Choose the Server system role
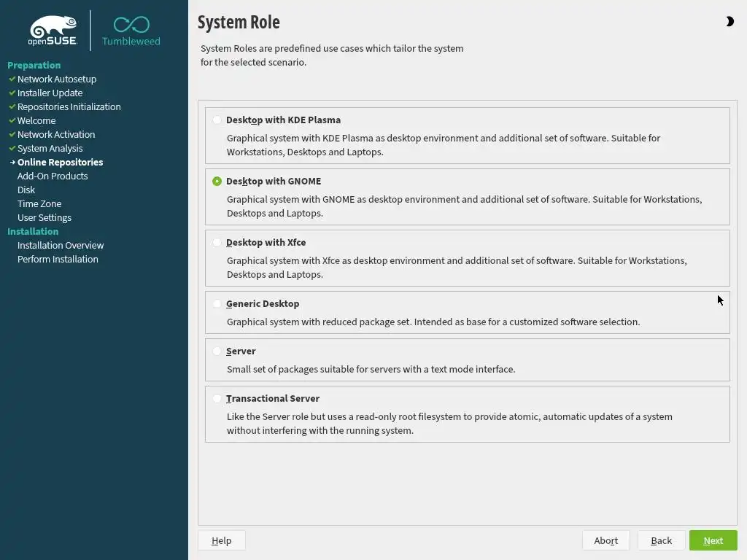 coord(217,351)
